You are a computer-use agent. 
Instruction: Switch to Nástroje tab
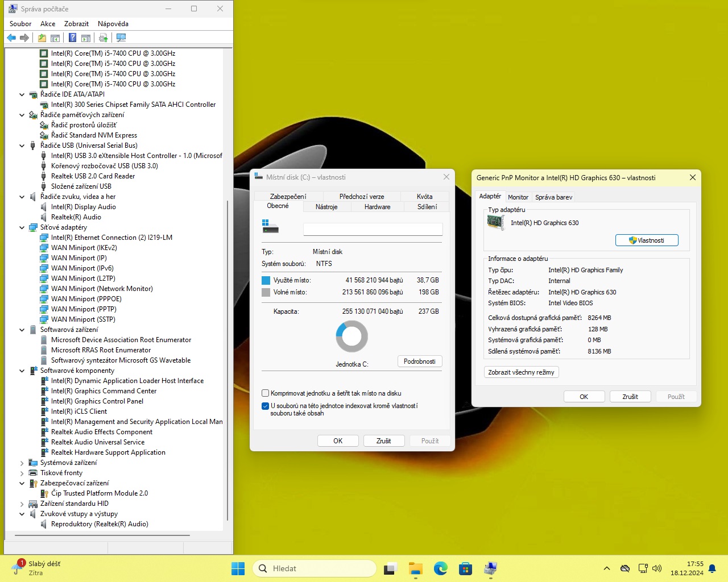tap(326, 207)
